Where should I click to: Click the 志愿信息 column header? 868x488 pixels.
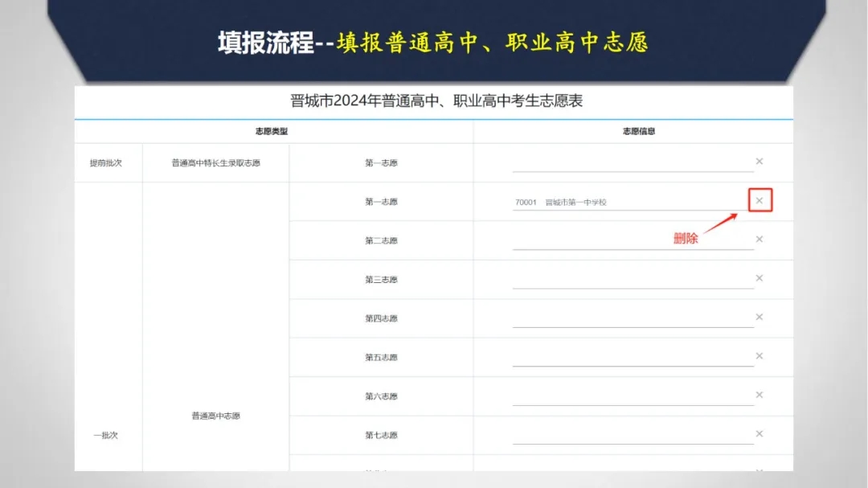coord(639,131)
